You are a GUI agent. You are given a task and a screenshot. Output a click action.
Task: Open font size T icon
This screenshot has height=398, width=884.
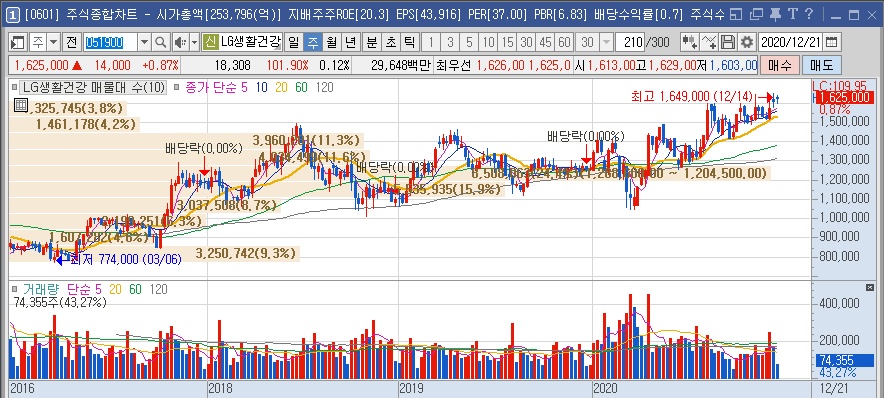click(x=793, y=14)
